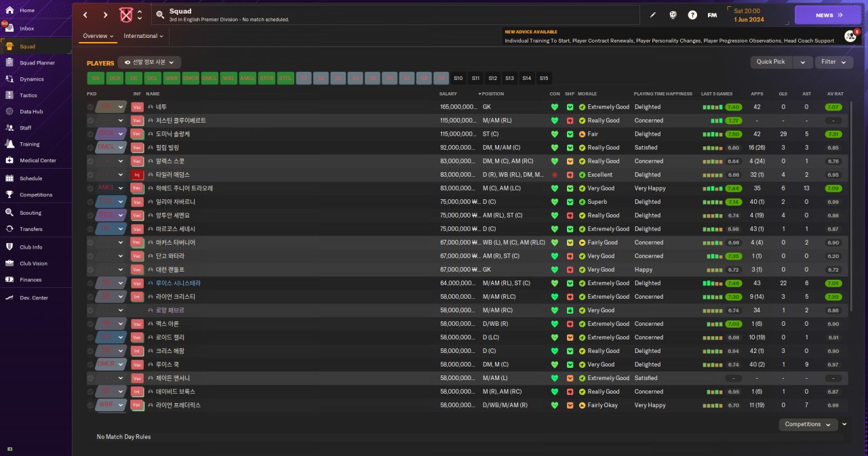The width and height of the screenshot is (868, 456).
Task: Open the Competitions dropdown at bottom right
Action: pyautogui.click(x=808, y=424)
